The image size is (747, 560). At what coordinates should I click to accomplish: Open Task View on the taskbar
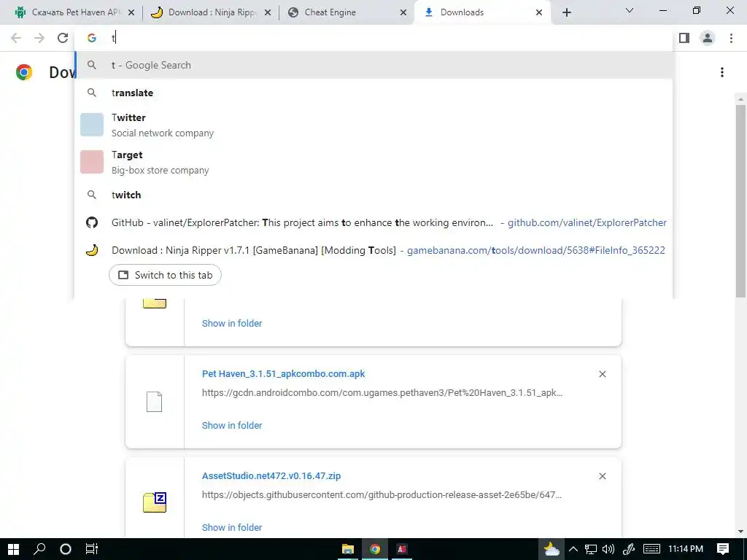point(91,549)
